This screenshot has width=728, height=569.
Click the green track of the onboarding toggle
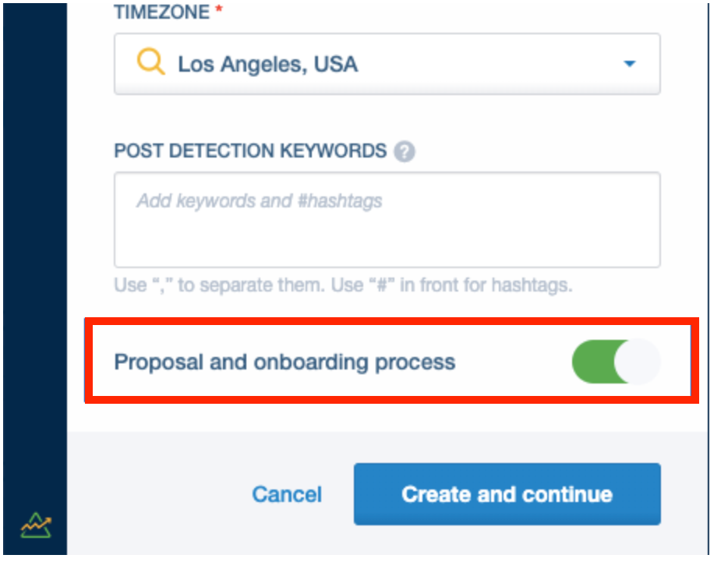tap(593, 362)
